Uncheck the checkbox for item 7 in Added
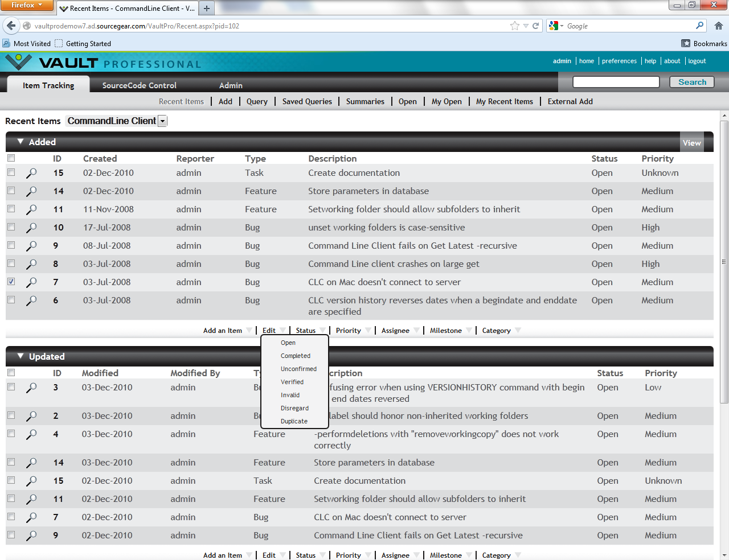This screenshot has width=729, height=560. coord(11,282)
